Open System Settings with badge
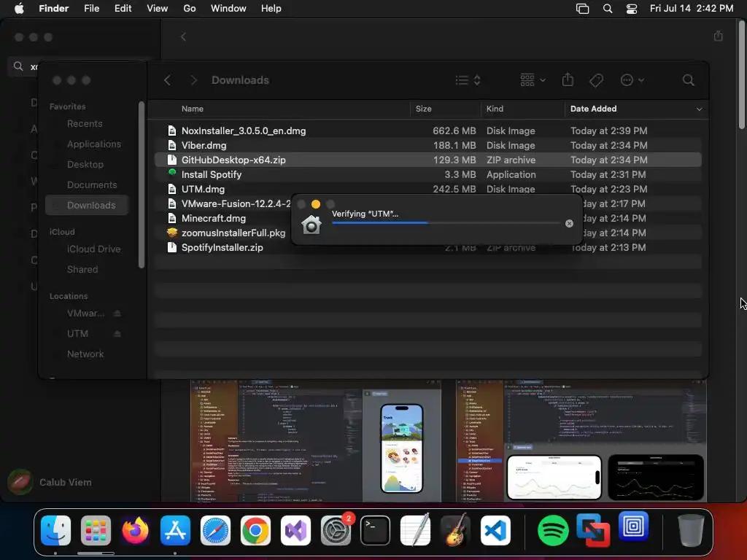 tap(336, 530)
